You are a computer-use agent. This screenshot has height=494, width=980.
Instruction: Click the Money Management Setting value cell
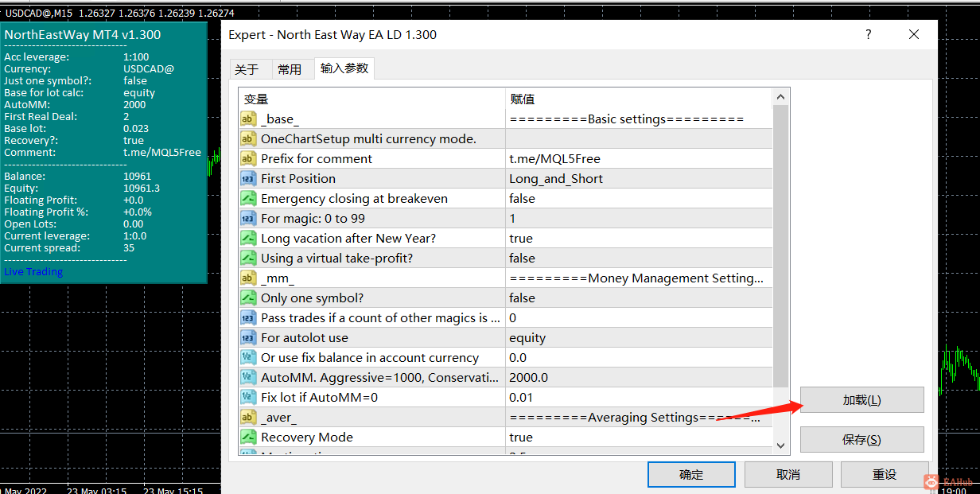point(640,278)
